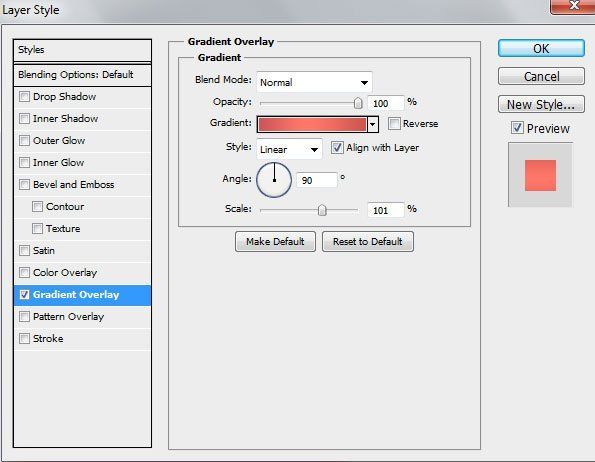This screenshot has width=595, height=462.
Task: Uncheck the Gradient Overlay checkbox
Action: click(x=24, y=295)
